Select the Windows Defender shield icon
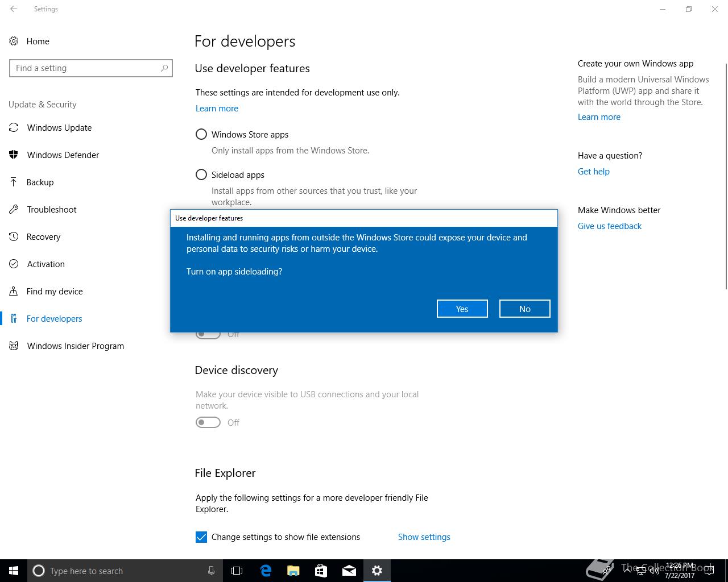 tap(14, 155)
